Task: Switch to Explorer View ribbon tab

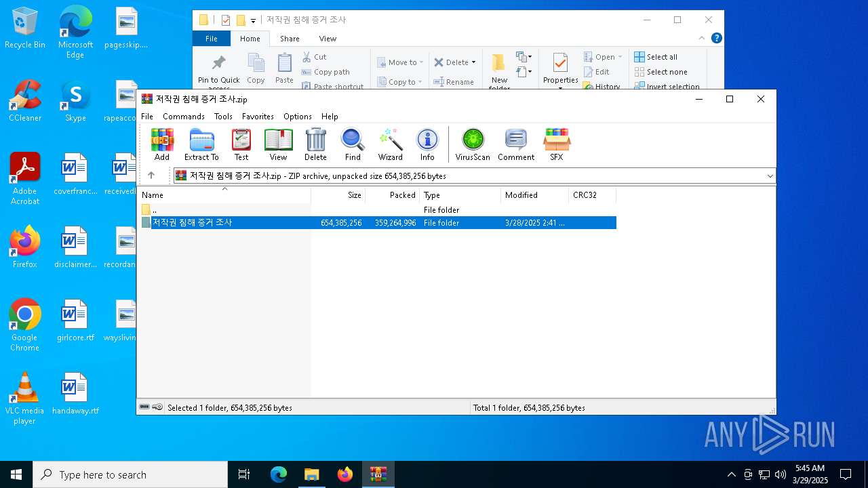Action: pos(328,39)
